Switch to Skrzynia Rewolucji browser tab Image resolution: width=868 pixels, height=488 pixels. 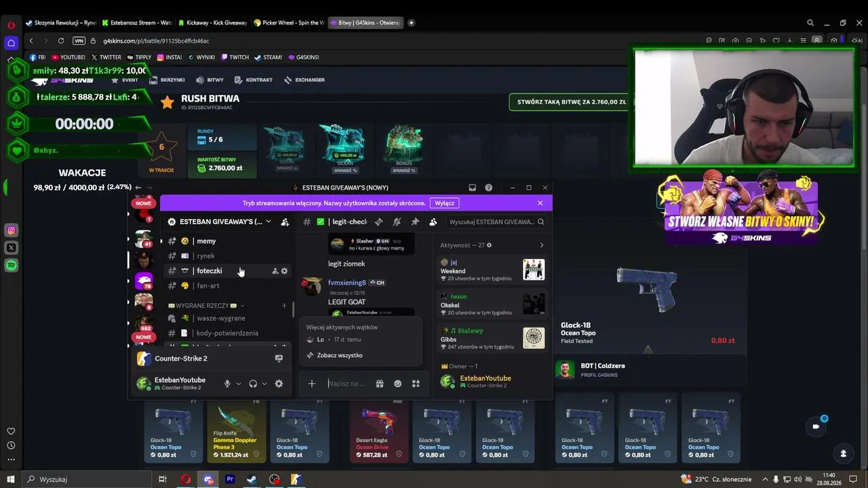point(60,23)
